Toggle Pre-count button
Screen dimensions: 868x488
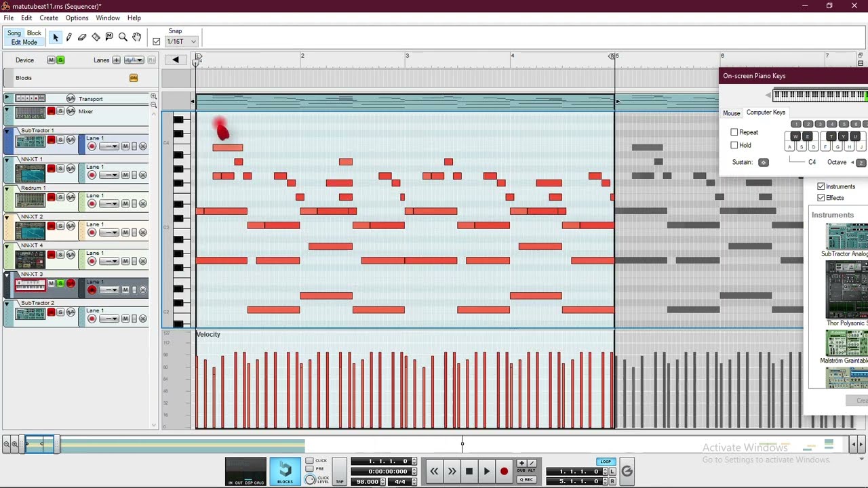[310, 469]
